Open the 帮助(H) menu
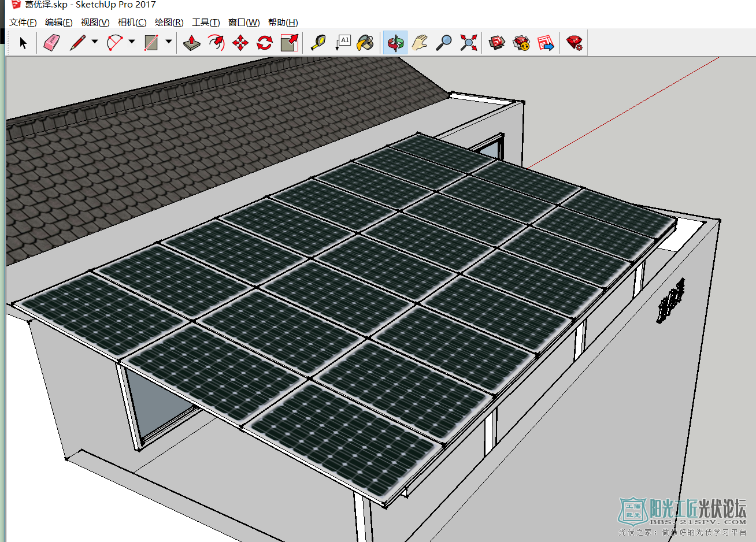This screenshot has height=542, width=756. [283, 23]
